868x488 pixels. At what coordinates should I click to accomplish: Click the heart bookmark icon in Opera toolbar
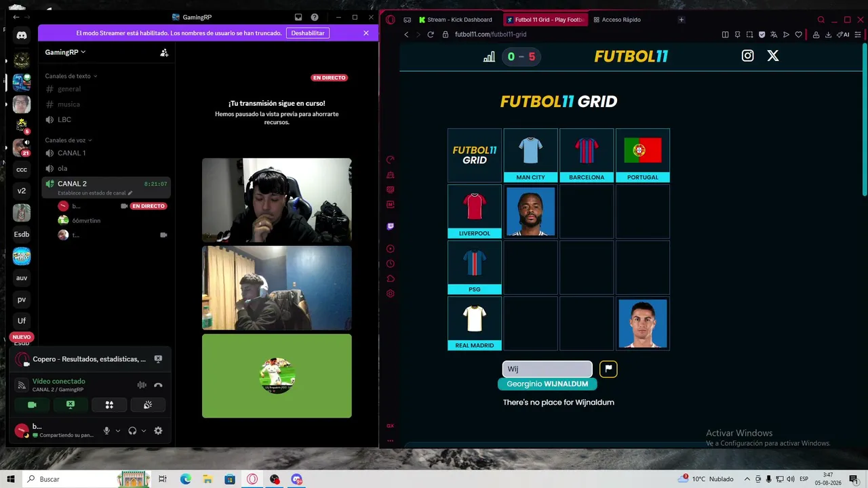pyautogui.click(x=799, y=35)
